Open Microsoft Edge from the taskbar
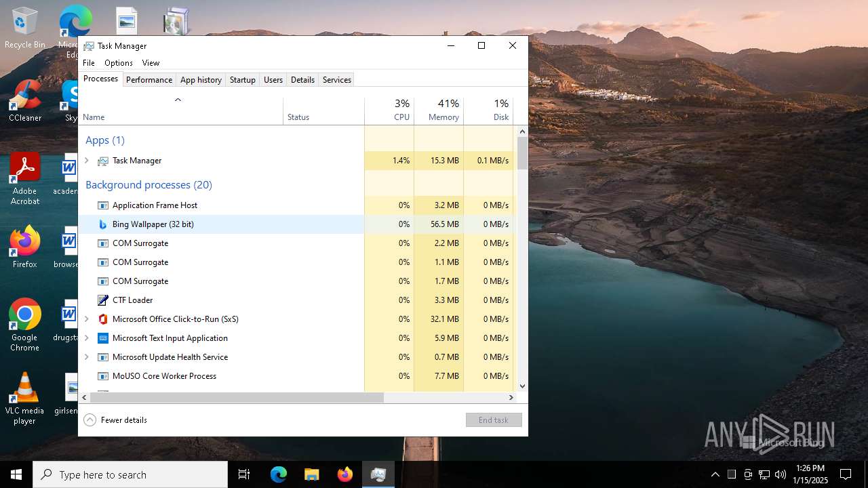 pos(279,474)
